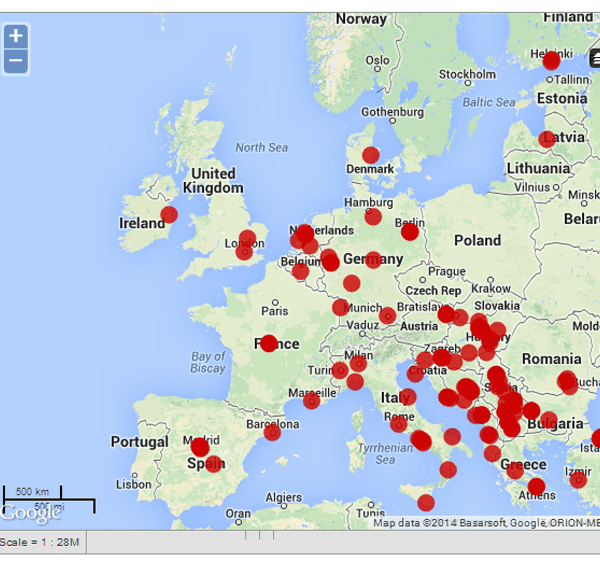This screenshot has height=562, width=600.
Task: Click the Estonia country label
Action: tap(562, 98)
